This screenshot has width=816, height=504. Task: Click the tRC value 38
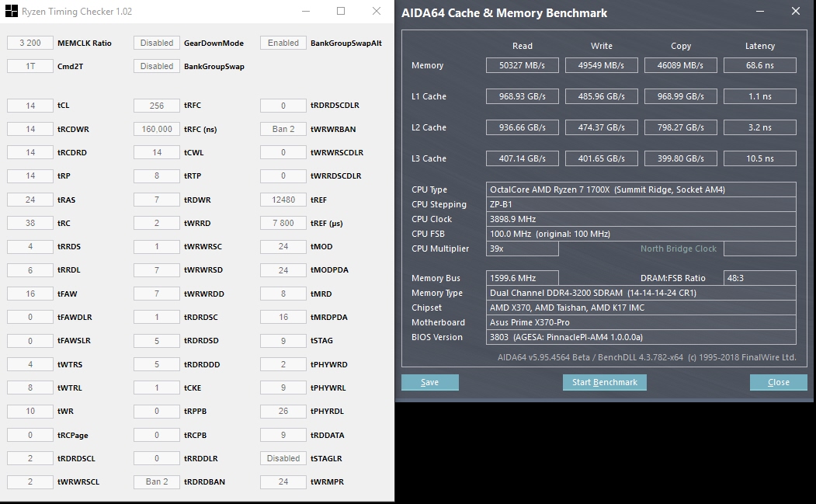coord(30,223)
